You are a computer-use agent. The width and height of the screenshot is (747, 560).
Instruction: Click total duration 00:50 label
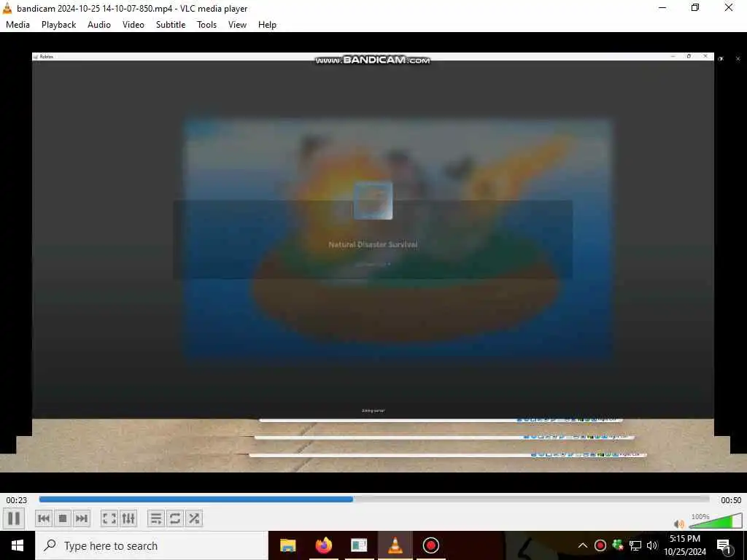(x=730, y=500)
